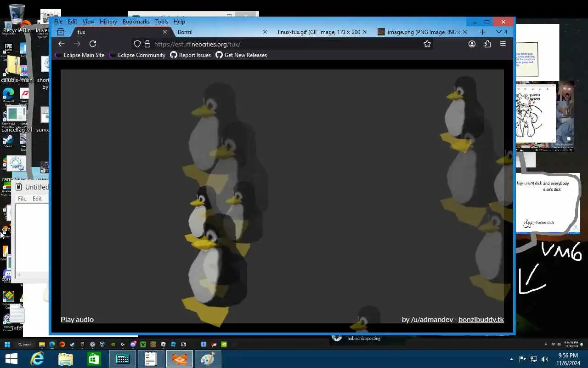
Task: Bookmark this page with the star icon
Action: tap(427, 44)
